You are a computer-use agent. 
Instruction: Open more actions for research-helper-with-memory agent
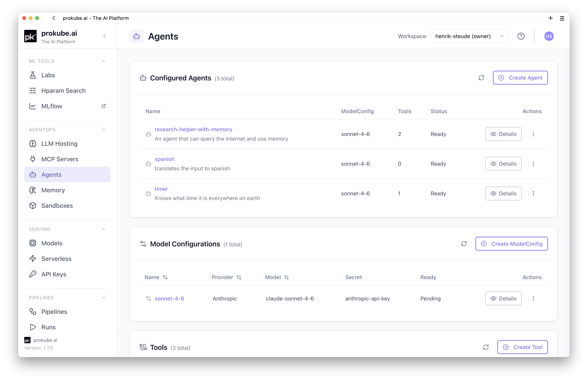(533, 134)
